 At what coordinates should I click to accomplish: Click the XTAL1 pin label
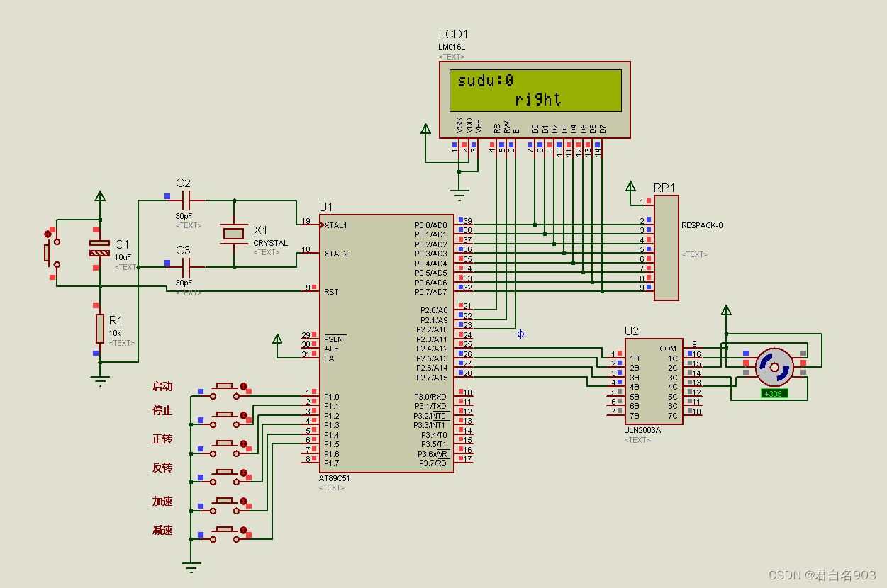(x=336, y=225)
